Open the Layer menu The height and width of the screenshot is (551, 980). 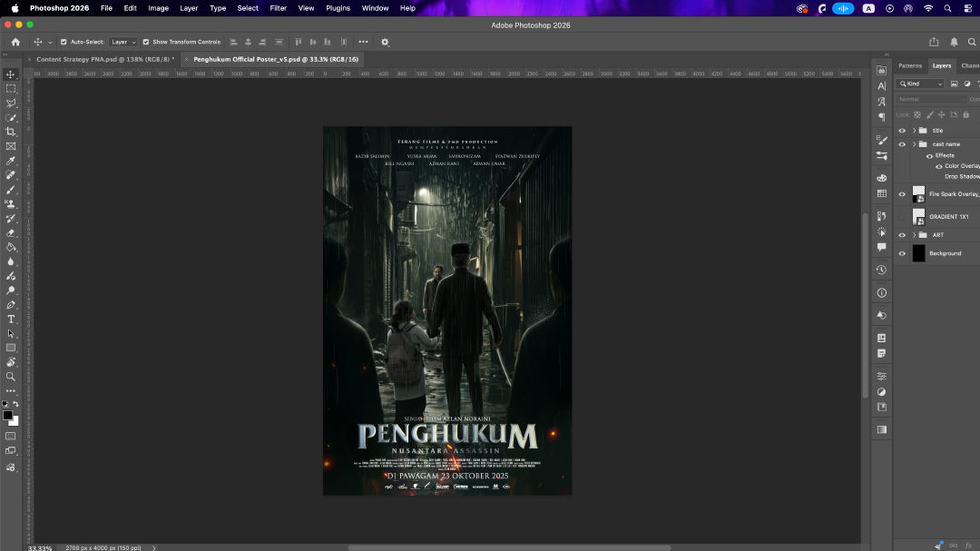pyautogui.click(x=189, y=8)
